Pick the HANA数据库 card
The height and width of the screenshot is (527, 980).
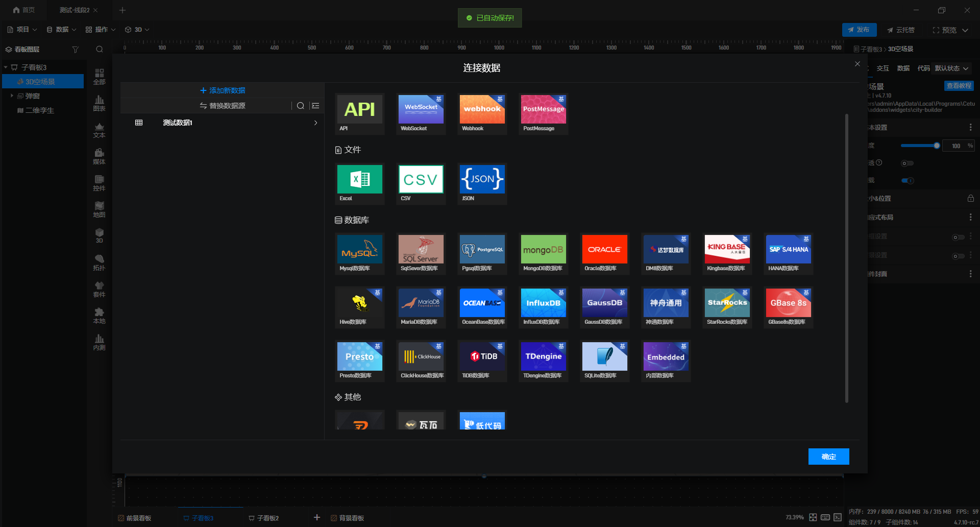789,254
